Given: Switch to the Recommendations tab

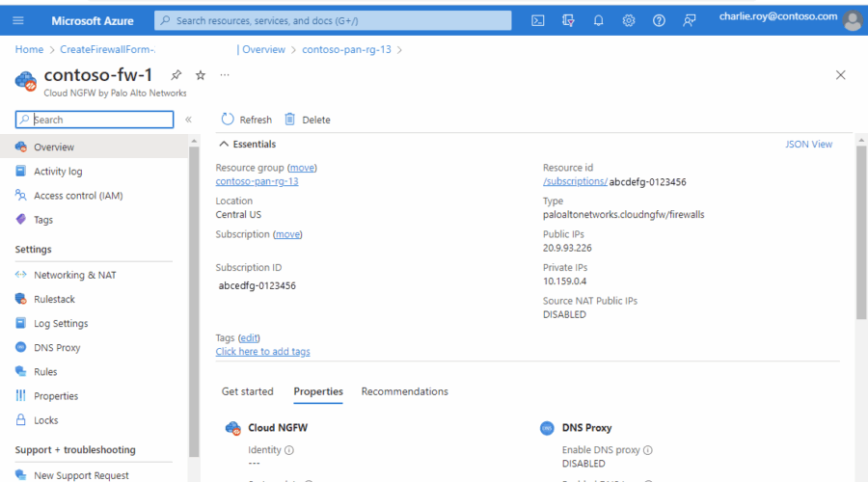Looking at the screenshot, I should pyautogui.click(x=404, y=391).
